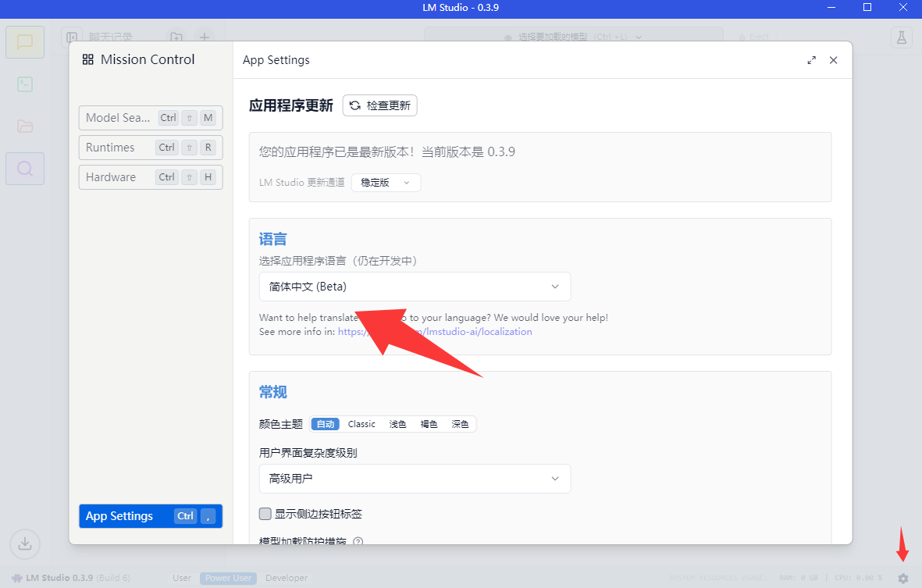Select the 自动 color theme option
Screen dimensions: 922x588
point(326,424)
